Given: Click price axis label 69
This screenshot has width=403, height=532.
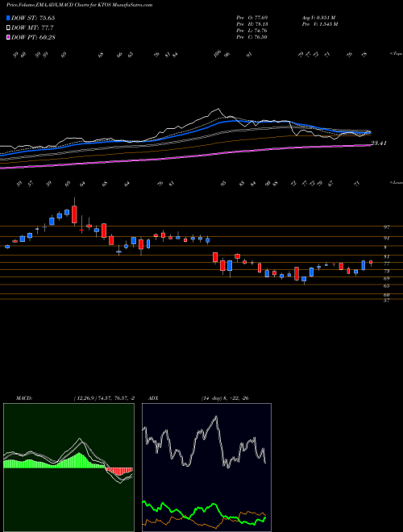Looking at the screenshot, I should click(x=386, y=279).
